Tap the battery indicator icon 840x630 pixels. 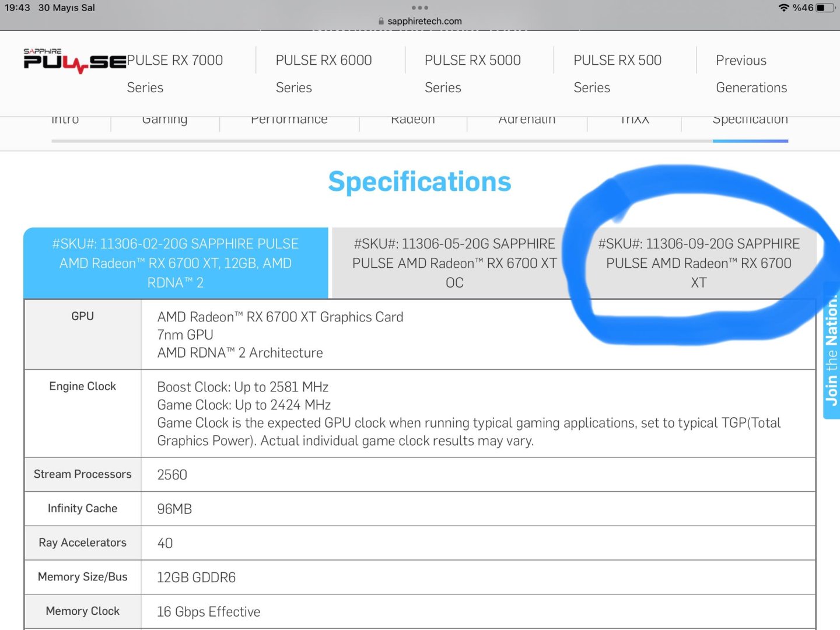[x=825, y=8]
